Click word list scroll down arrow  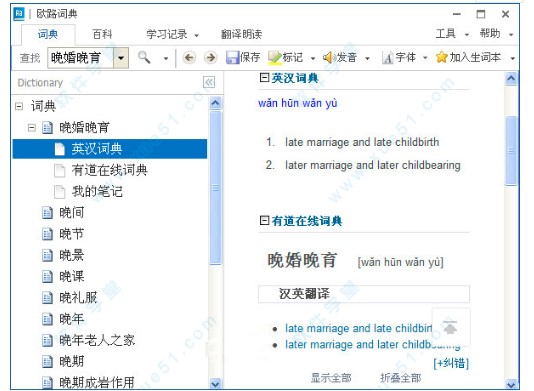pos(215,384)
